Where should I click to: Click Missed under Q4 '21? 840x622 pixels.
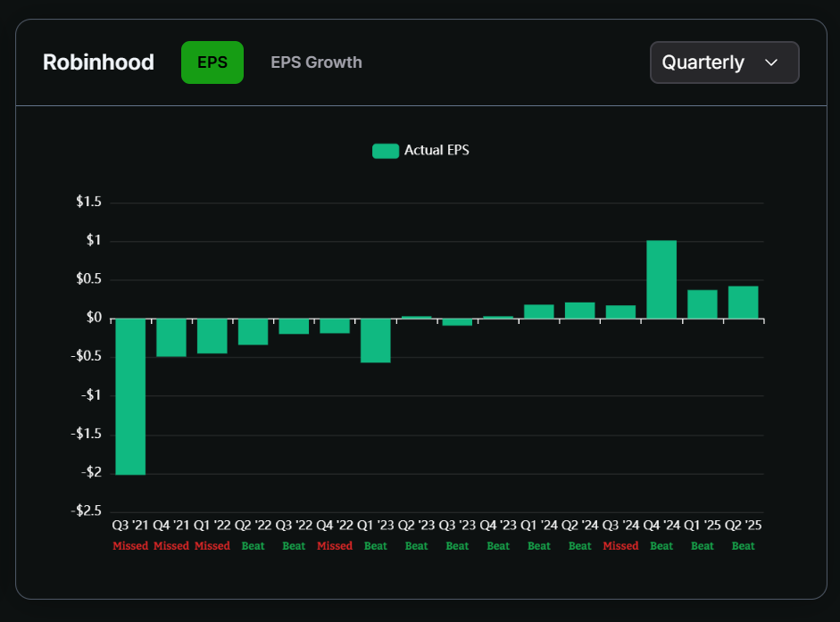171,546
